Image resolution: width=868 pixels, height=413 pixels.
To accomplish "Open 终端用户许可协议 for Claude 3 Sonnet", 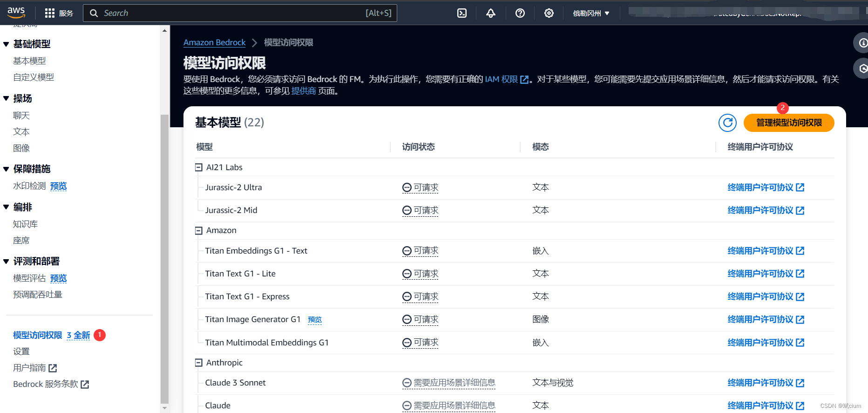I will 766,383.
